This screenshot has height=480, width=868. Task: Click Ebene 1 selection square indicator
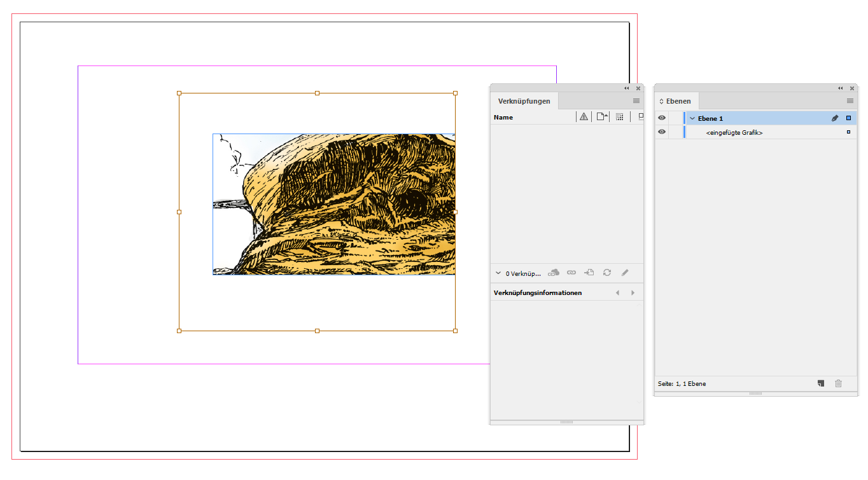coord(848,118)
